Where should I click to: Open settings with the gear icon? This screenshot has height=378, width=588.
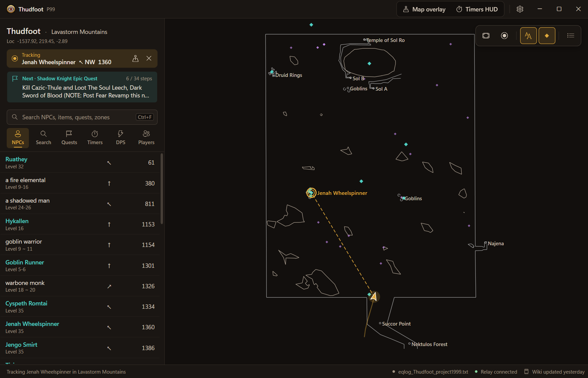[x=520, y=9]
